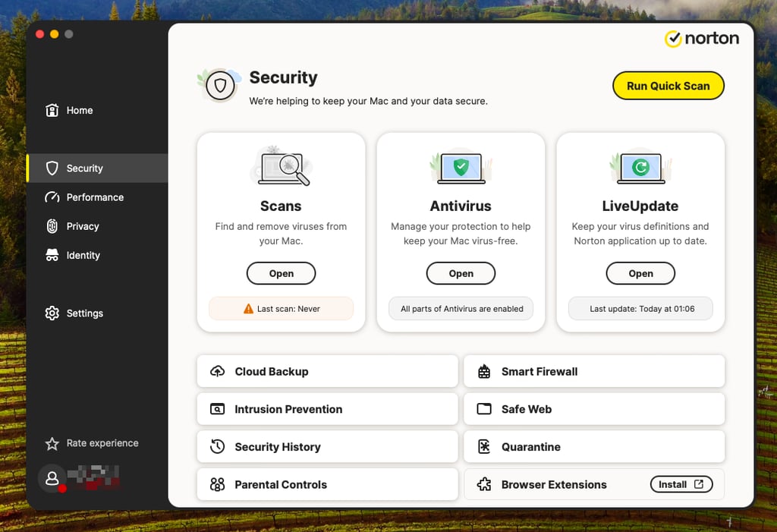Open Settings from the sidebar

pyautogui.click(x=98, y=313)
